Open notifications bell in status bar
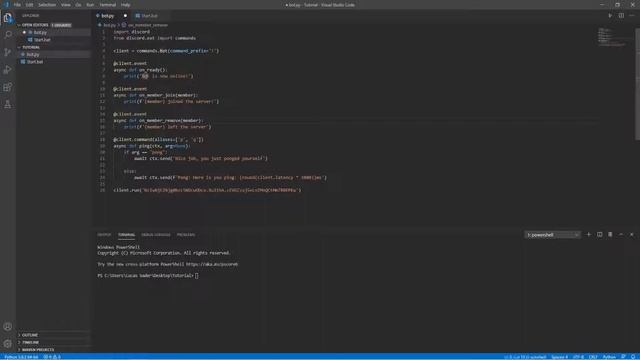The image size is (640, 360). (633, 357)
